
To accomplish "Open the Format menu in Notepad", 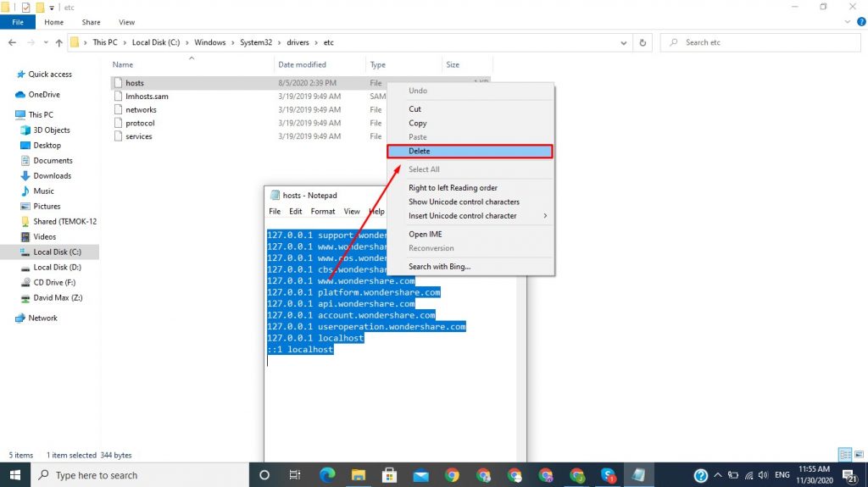I will tap(322, 212).
